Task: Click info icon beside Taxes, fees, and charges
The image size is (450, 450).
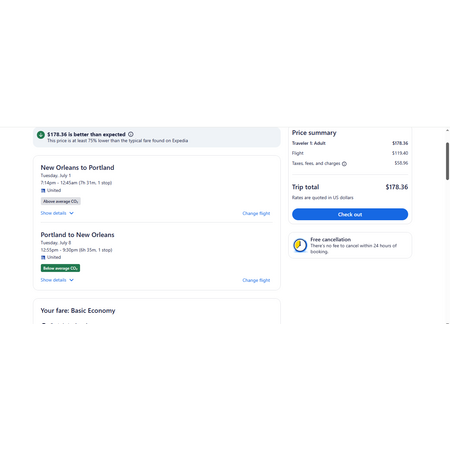Action: tap(344, 164)
